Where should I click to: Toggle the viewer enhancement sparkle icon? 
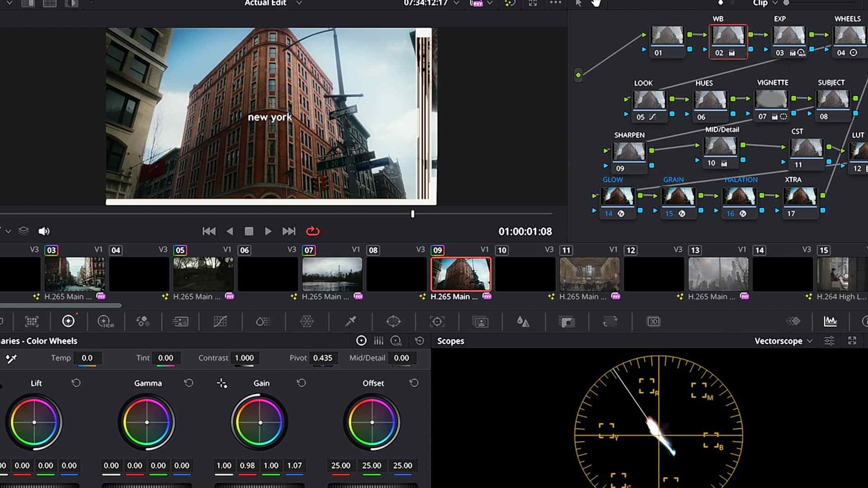(x=510, y=3)
